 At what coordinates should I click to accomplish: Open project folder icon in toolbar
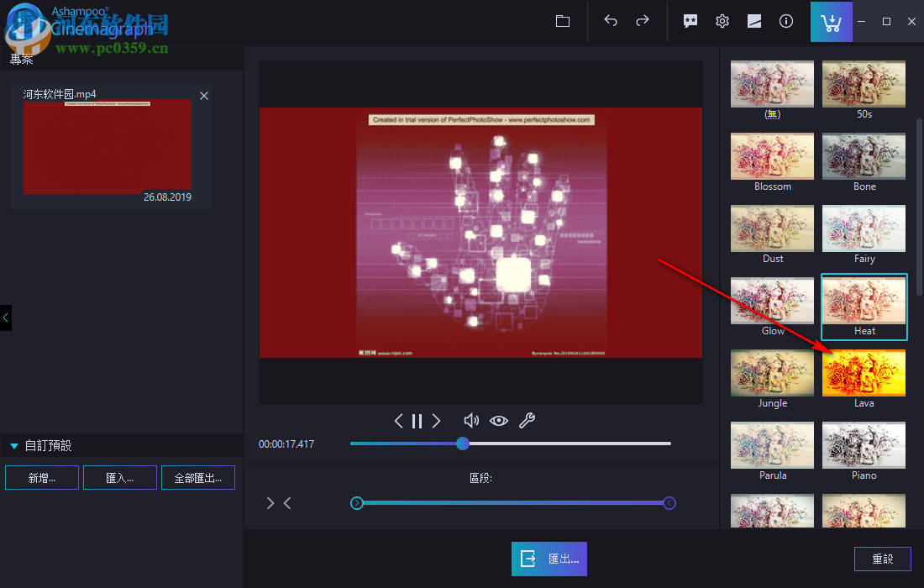click(x=563, y=22)
